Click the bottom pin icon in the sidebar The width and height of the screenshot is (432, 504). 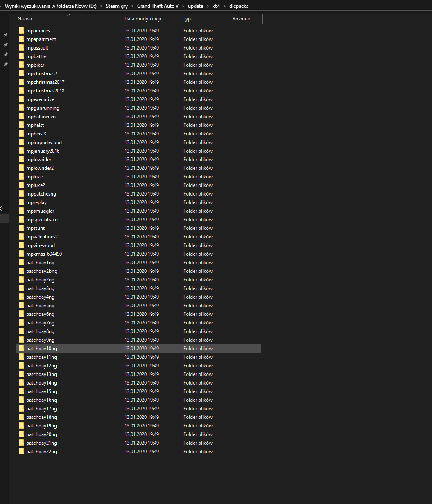point(5,64)
